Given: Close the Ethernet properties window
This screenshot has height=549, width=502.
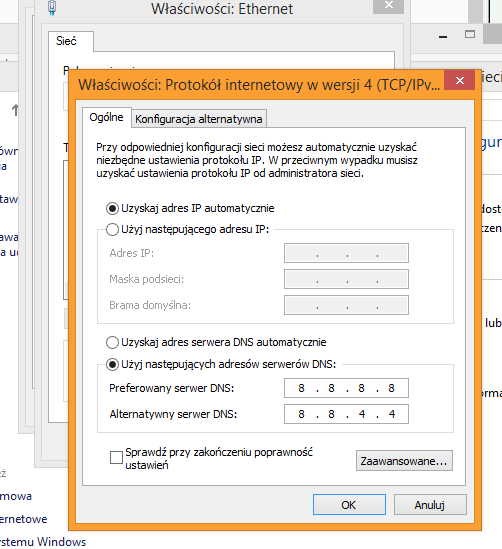Looking at the screenshot, I should tap(389, 6).
